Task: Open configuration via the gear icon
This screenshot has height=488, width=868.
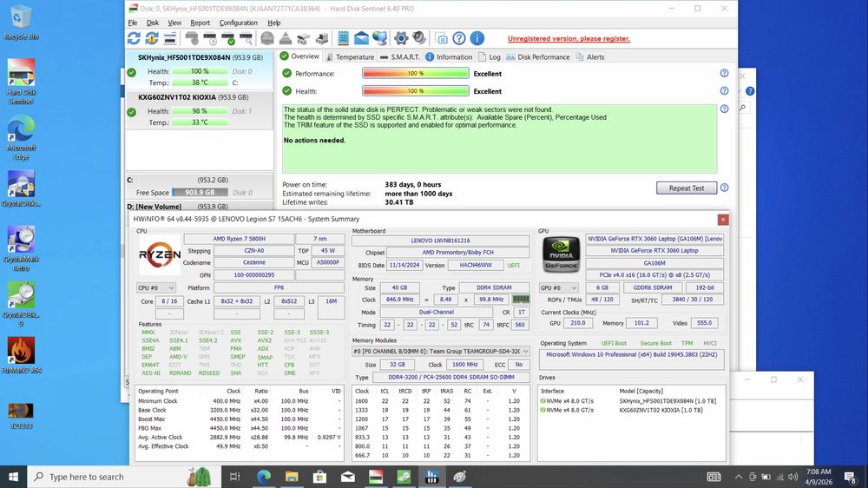Action: tap(401, 38)
